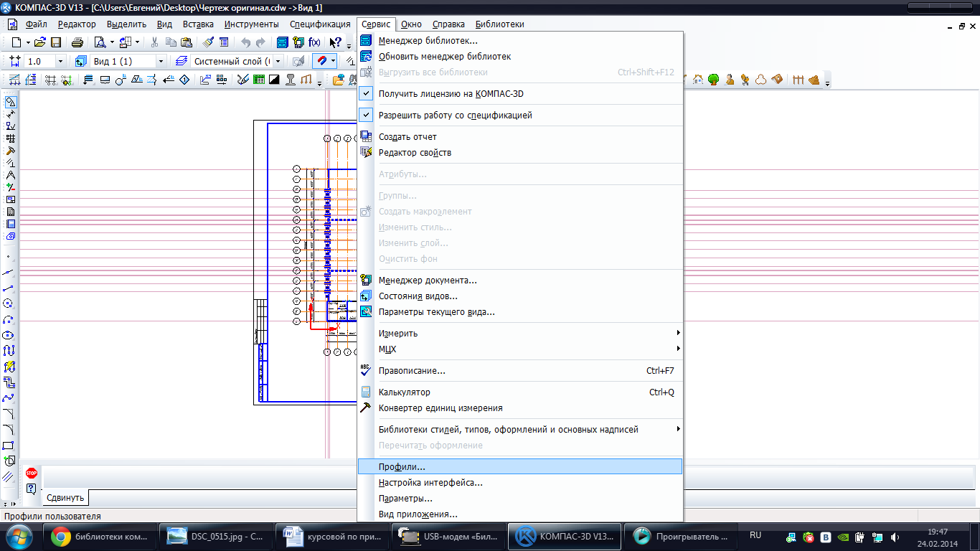Image resolution: width=980 pixels, height=551 pixels.
Task: Toggle 'Разрешить работу со спецификацией' check
Action: point(366,116)
